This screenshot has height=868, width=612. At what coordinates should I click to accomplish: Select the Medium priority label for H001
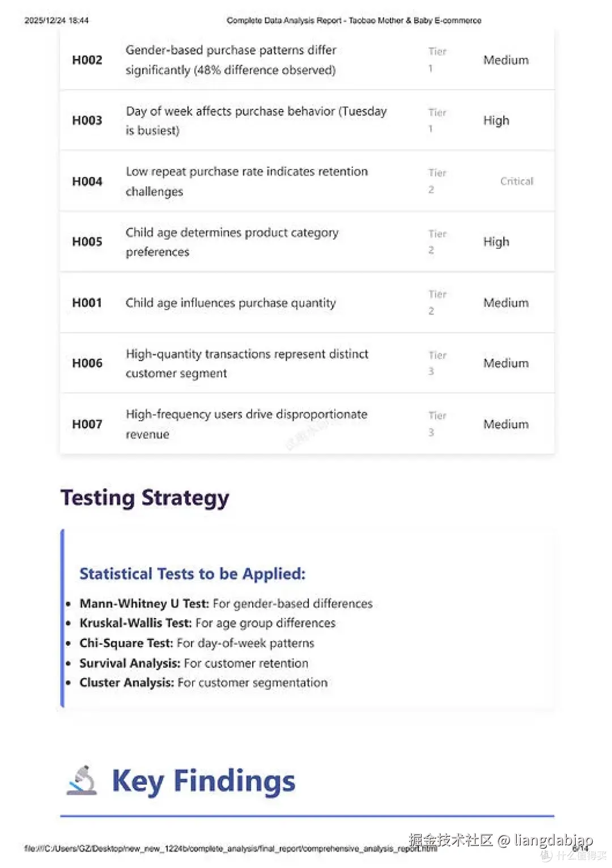pos(505,303)
